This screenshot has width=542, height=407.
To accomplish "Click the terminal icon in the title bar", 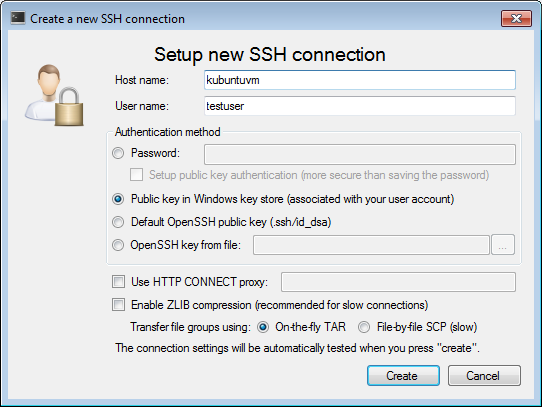I will coord(18,18).
